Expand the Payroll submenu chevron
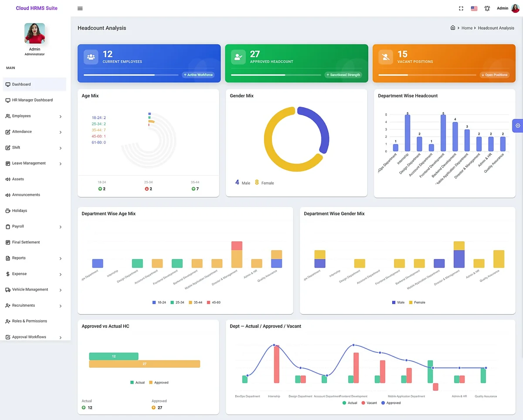This screenshot has width=523, height=420. point(61,227)
